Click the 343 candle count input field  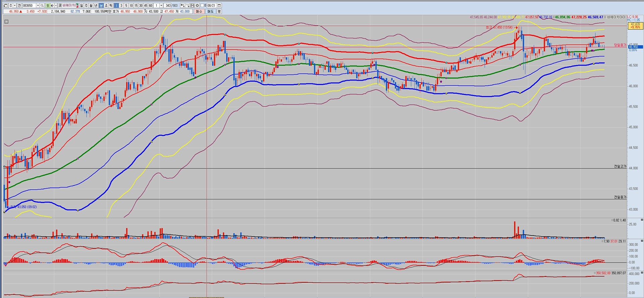pos(168,6)
